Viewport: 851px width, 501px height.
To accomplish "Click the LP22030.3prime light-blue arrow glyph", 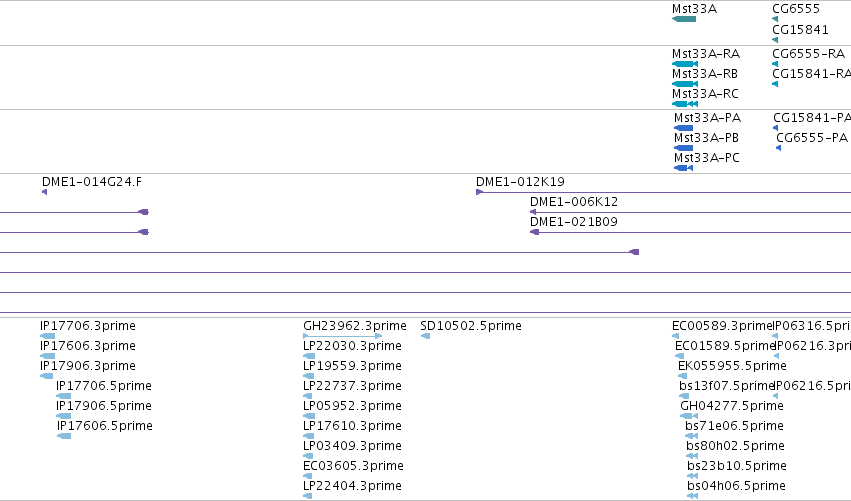I will 309,356.
